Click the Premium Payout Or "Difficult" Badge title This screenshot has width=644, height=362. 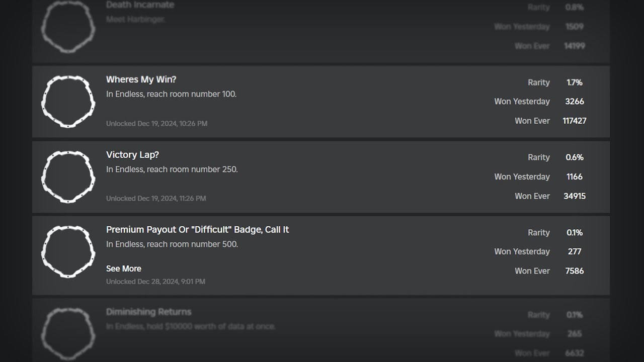click(x=197, y=230)
